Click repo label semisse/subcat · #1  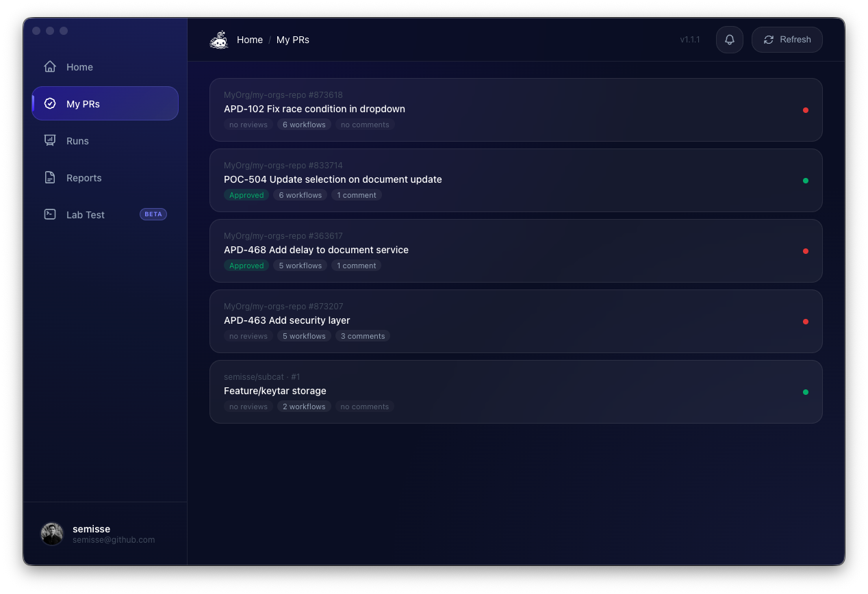262,377
